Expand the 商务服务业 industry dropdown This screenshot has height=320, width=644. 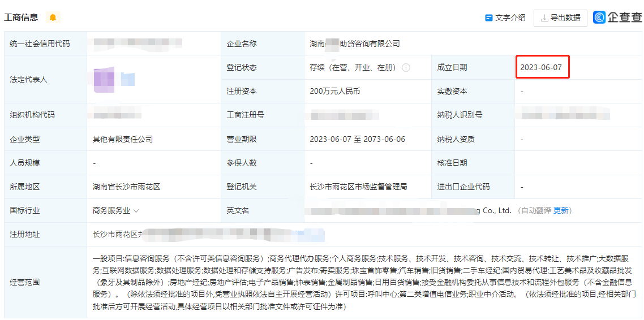(x=136, y=211)
